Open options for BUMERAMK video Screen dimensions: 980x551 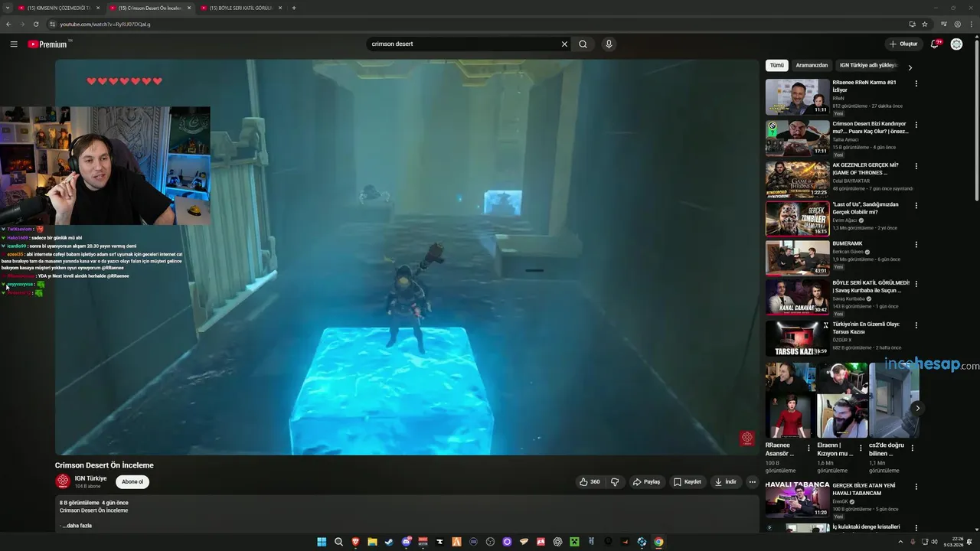tap(916, 245)
